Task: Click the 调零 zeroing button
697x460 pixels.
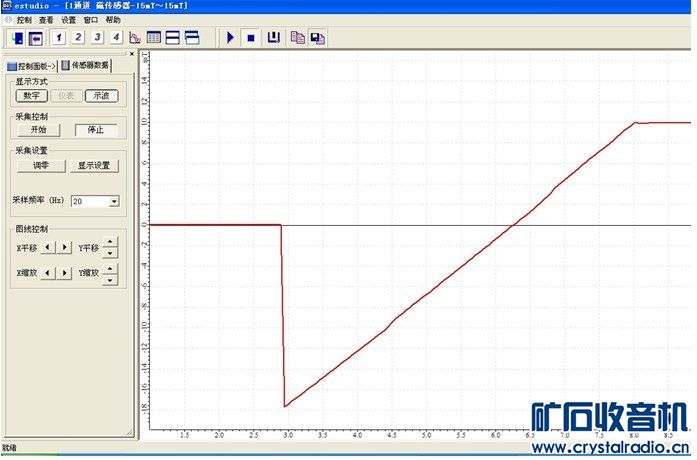Action: pyautogui.click(x=41, y=165)
